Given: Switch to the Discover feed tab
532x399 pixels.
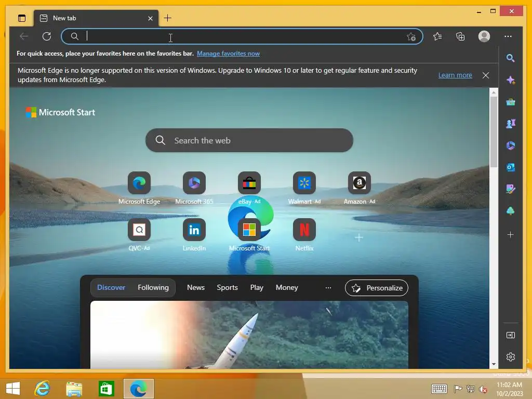Looking at the screenshot, I should pos(111,288).
